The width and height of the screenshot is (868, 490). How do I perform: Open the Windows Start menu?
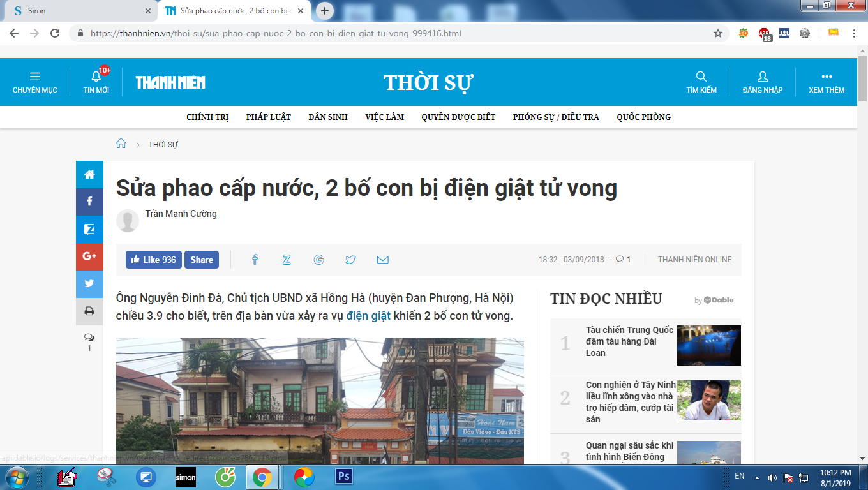16,477
